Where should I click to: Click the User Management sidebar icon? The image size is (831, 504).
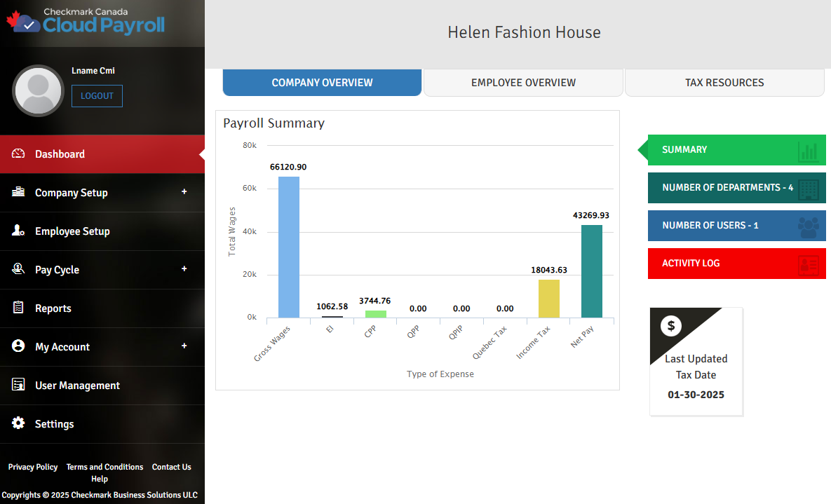point(18,386)
